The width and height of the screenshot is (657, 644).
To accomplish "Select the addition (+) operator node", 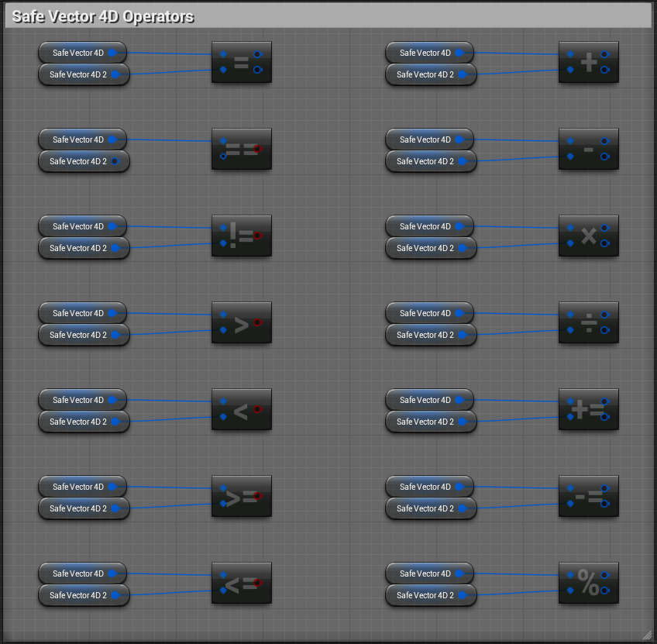I will [588, 63].
